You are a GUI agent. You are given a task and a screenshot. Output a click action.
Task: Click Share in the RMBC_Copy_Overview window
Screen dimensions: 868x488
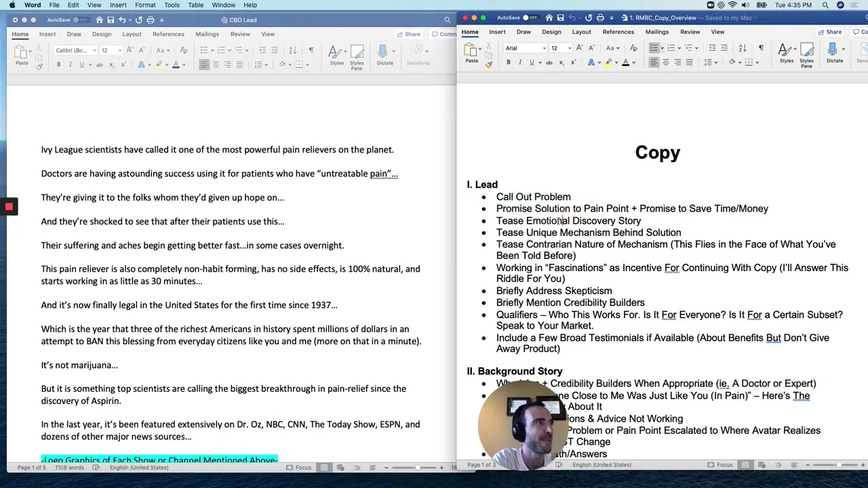point(830,32)
